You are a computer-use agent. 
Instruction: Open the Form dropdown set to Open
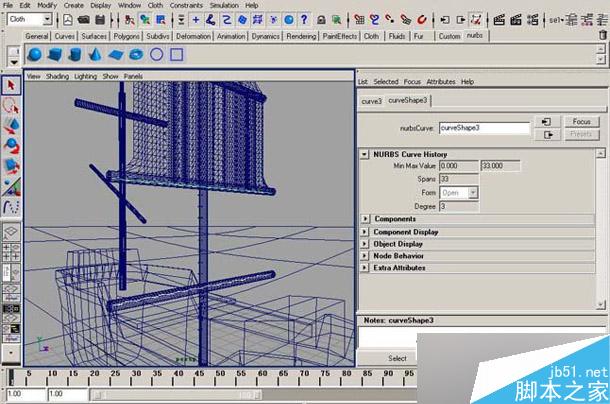(x=459, y=192)
